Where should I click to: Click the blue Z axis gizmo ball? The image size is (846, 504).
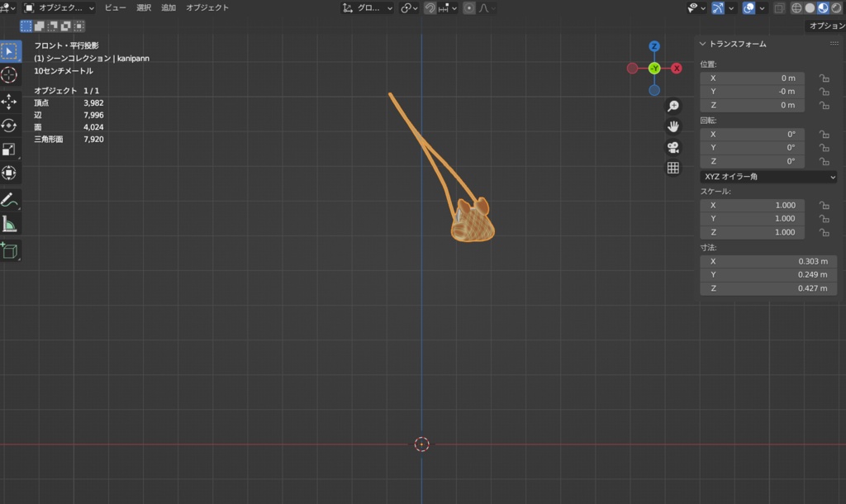(x=654, y=46)
